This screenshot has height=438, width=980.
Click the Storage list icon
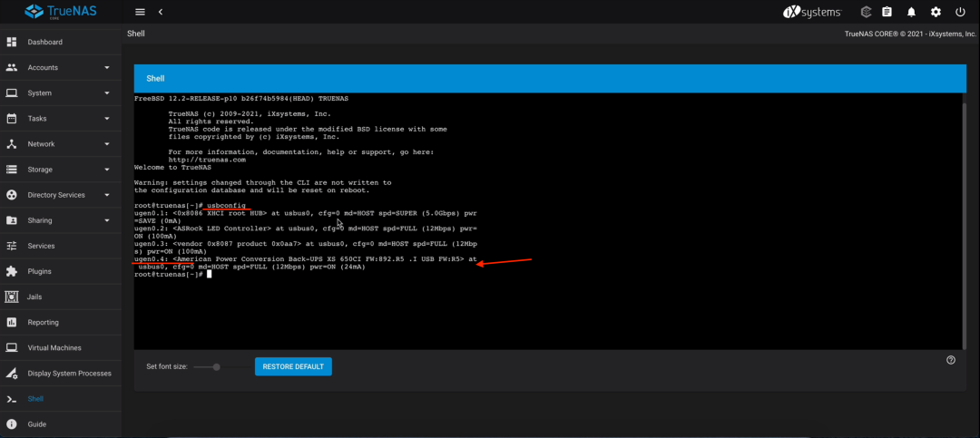[x=11, y=170]
